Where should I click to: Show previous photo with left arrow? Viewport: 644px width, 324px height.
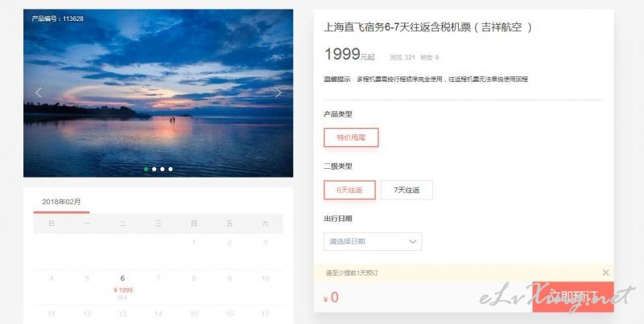click(x=38, y=92)
